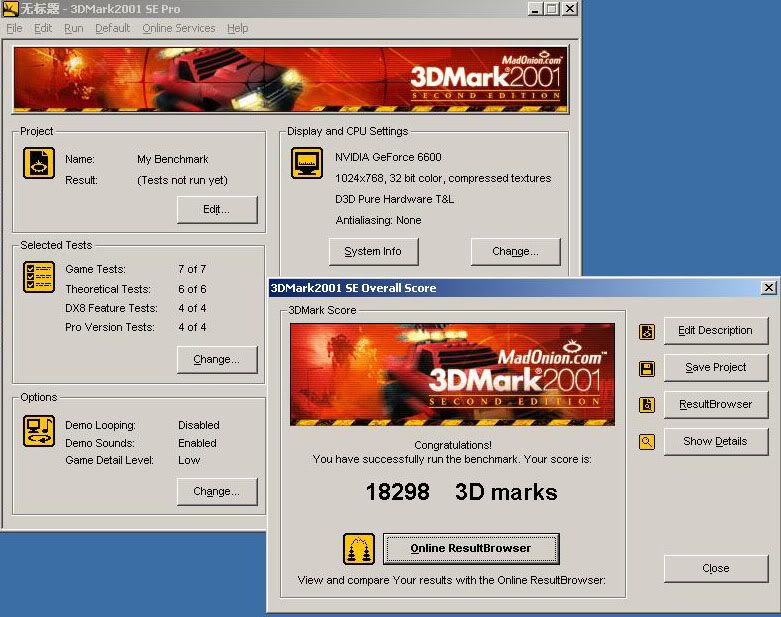Open the File menu
The width and height of the screenshot is (781, 617).
click(14, 28)
